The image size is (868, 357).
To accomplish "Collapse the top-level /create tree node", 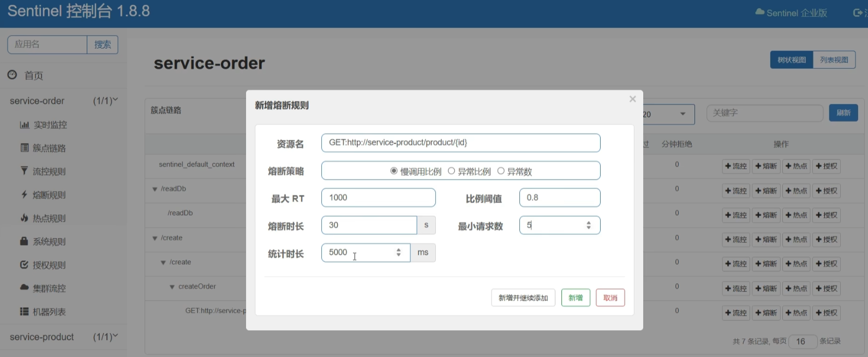I will (155, 238).
